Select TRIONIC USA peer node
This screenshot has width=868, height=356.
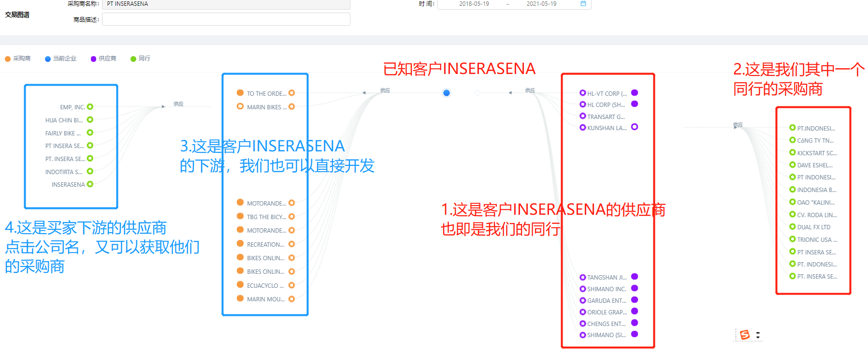[793, 239]
